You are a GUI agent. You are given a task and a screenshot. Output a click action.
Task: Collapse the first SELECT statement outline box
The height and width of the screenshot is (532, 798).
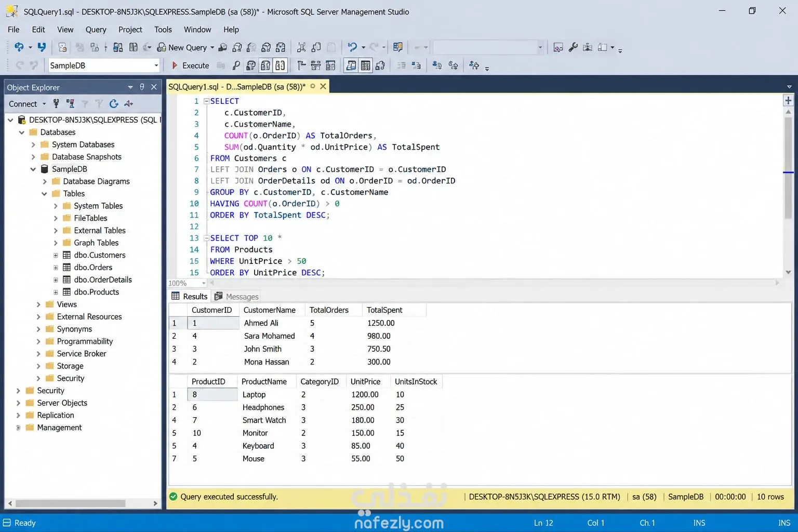coord(206,101)
